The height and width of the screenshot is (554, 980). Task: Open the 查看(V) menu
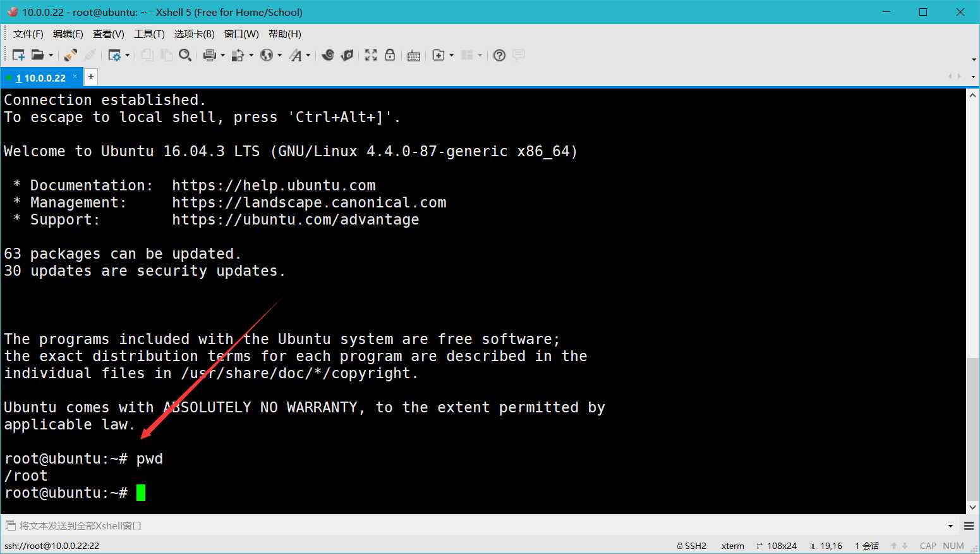(x=109, y=34)
